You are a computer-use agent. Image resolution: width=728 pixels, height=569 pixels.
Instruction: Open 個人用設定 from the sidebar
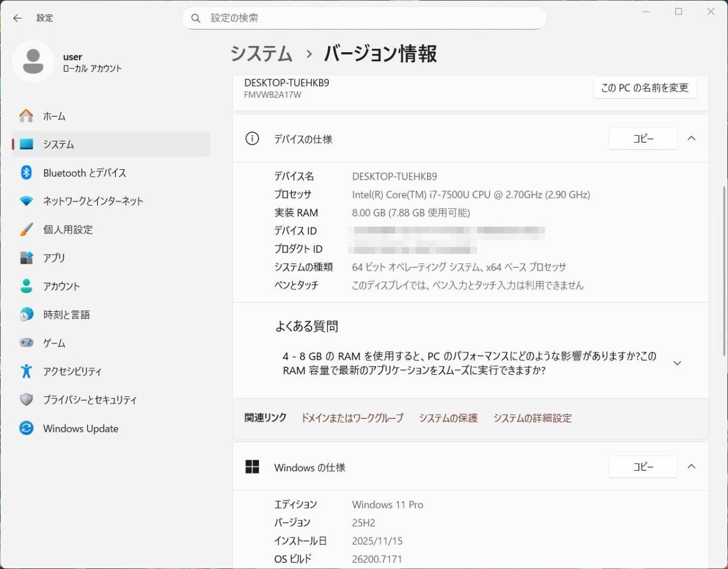pyautogui.click(x=67, y=229)
